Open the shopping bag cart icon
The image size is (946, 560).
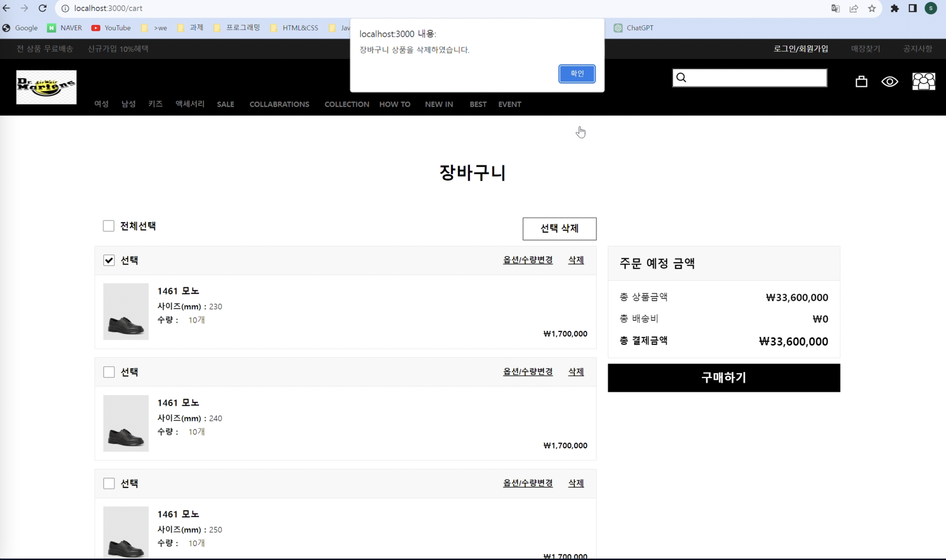click(861, 81)
